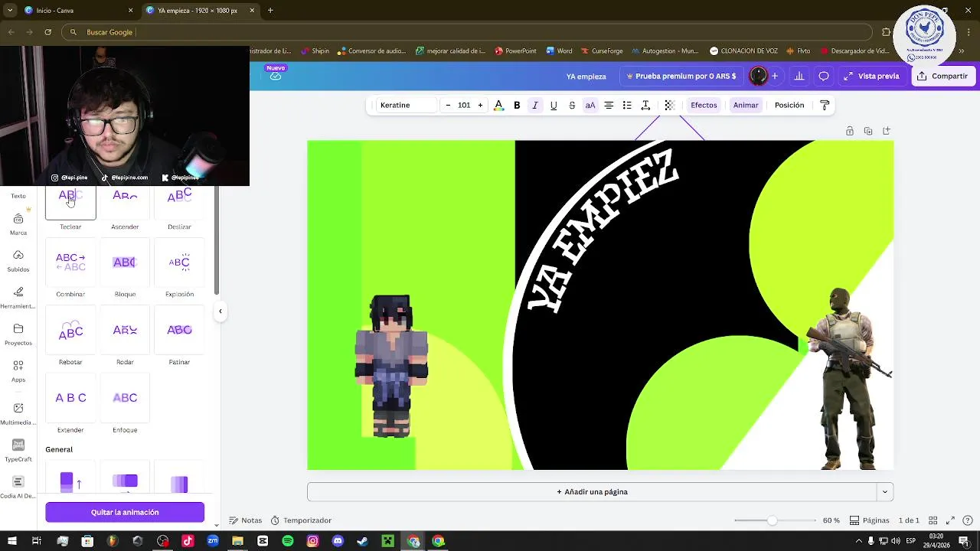Viewport: 980px width, 551px height.
Task: Open grid view icon at bottom
Action: tap(933, 520)
